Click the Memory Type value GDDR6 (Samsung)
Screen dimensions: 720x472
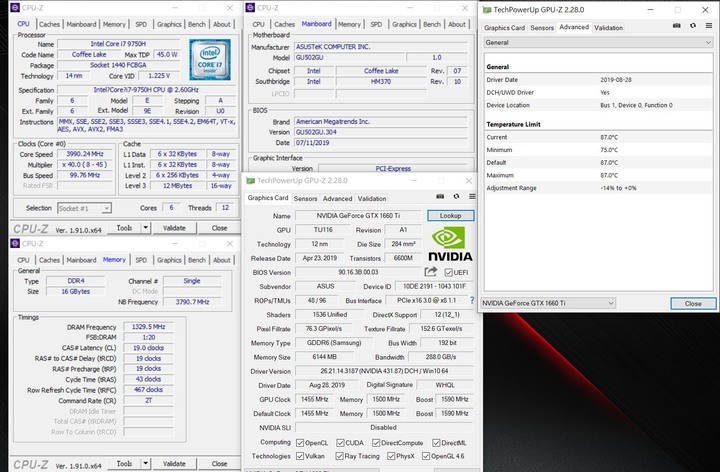click(x=334, y=343)
